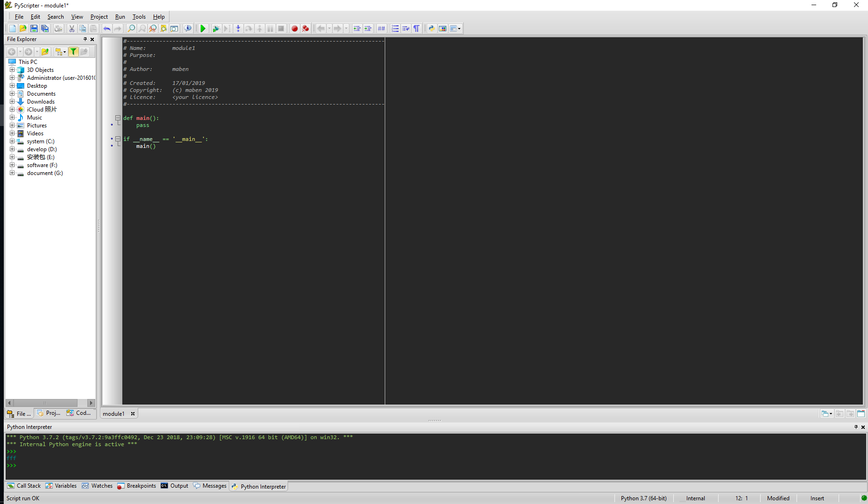The image size is (868, 504).
Task: Expand the system (C:) drive node
Action: [x=12, y=141]
